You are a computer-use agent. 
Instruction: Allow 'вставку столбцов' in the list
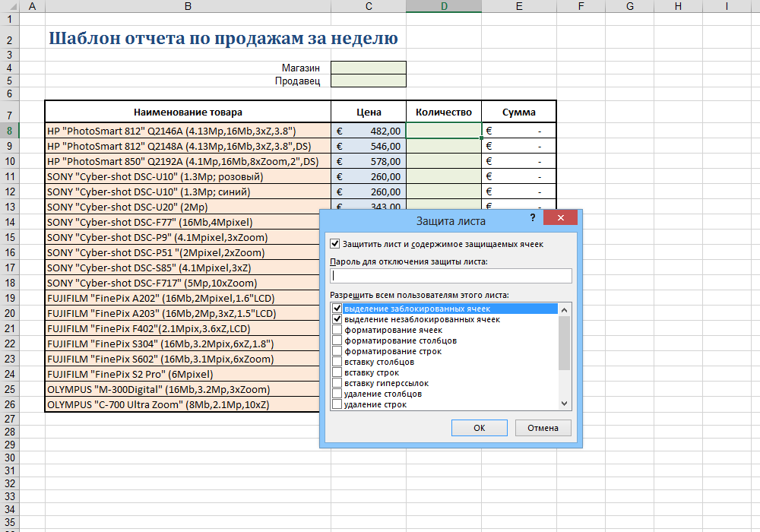(x=337, y=362)
